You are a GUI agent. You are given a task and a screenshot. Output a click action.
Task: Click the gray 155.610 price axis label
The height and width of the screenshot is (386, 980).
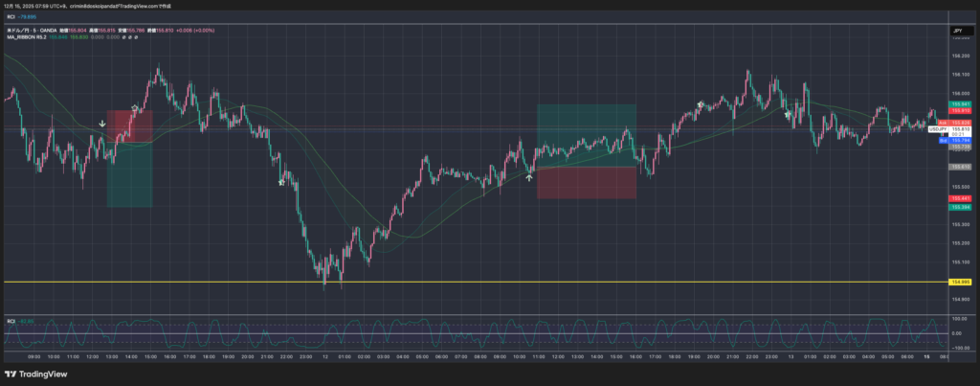960,166
